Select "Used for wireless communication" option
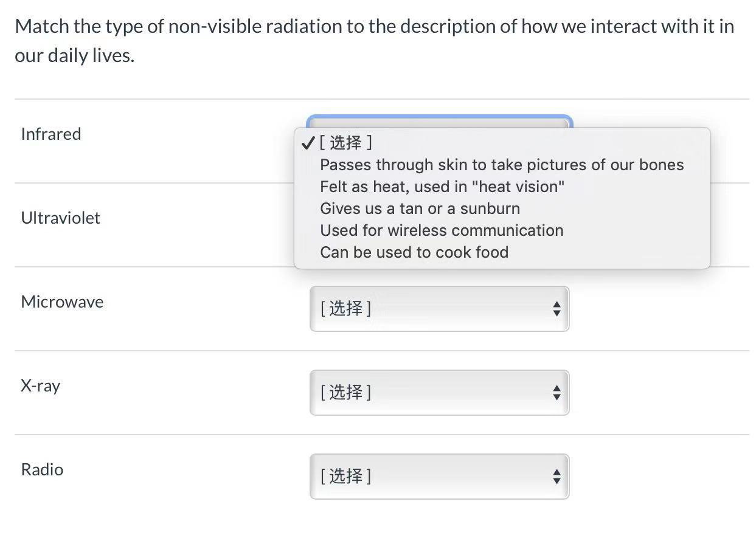Image resolution: width=756 pixels, height=541 pixels. 442,230
